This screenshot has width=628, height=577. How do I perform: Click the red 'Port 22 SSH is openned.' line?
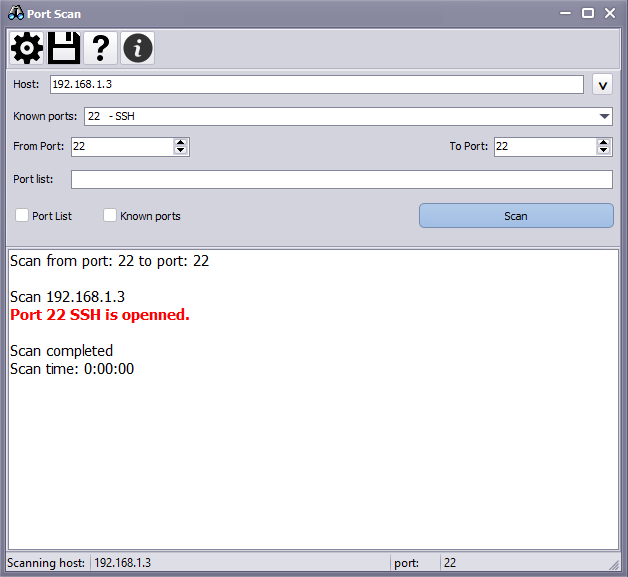pyautogui.click(x=100, y=315)
